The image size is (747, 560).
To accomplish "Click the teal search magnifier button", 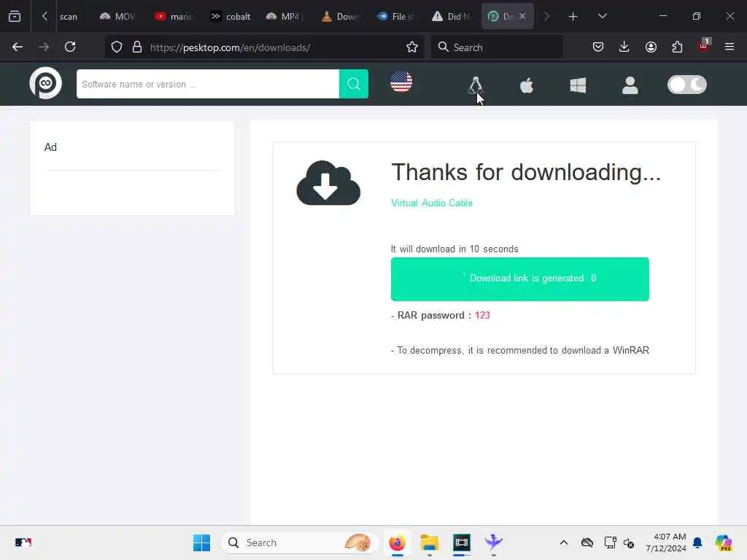I will (354, 84).
